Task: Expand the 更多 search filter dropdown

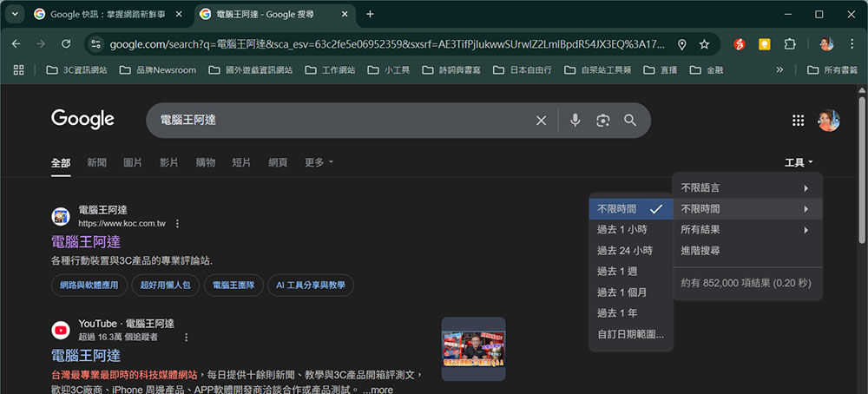Action: click(x=319, y=162)
